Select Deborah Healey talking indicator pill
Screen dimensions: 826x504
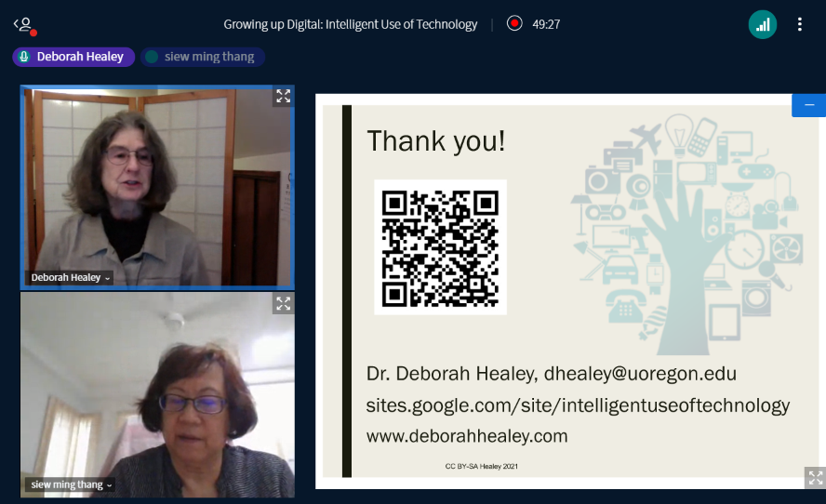pyautogui.click(x=73, y=57)
